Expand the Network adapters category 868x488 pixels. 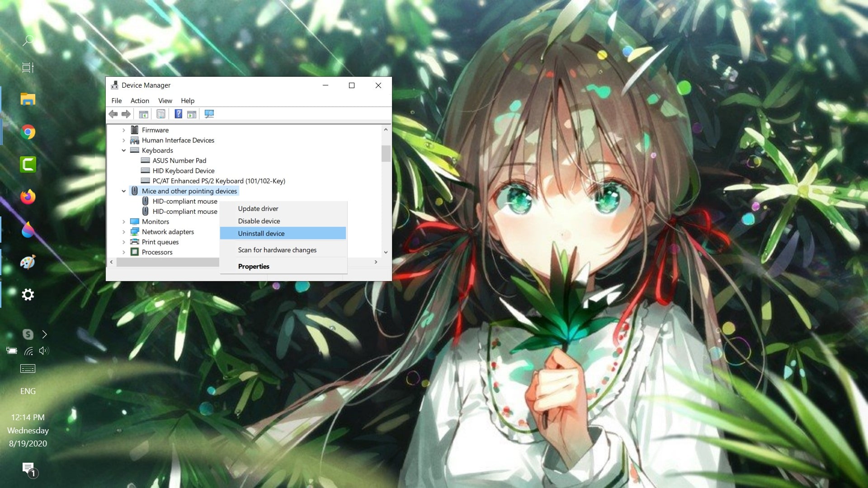(123, 232)
